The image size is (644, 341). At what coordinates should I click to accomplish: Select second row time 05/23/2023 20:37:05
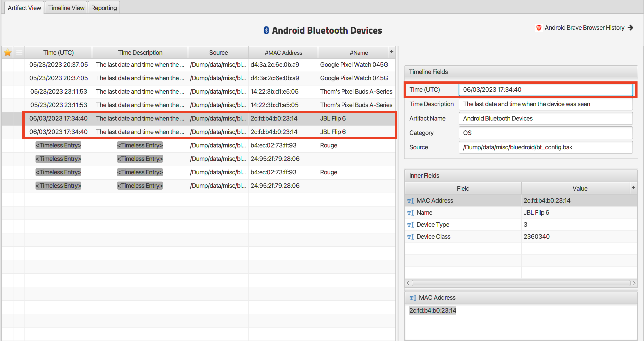tap(59, 78)
